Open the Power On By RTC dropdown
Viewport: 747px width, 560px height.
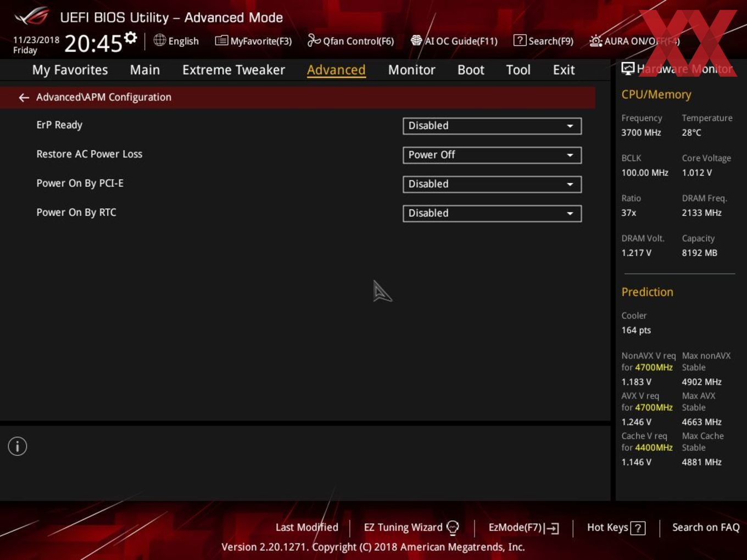[492, 213]
